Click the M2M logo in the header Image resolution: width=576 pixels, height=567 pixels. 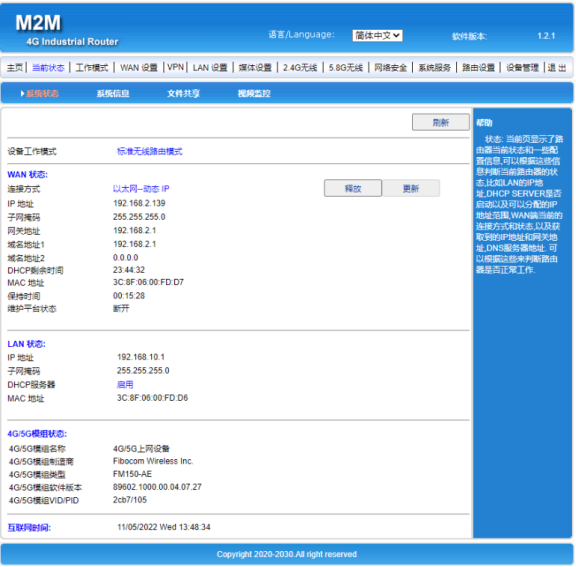pos(38,23)
